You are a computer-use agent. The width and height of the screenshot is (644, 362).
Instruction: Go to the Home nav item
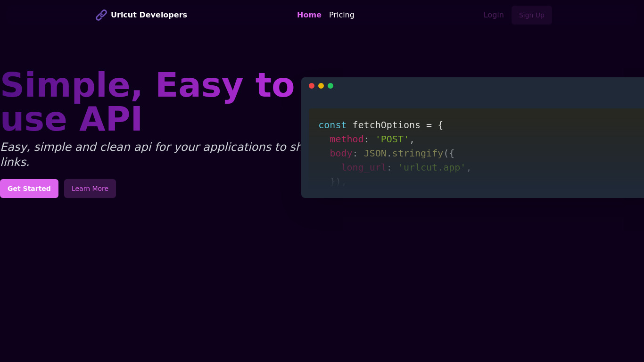tap(309, 15)
